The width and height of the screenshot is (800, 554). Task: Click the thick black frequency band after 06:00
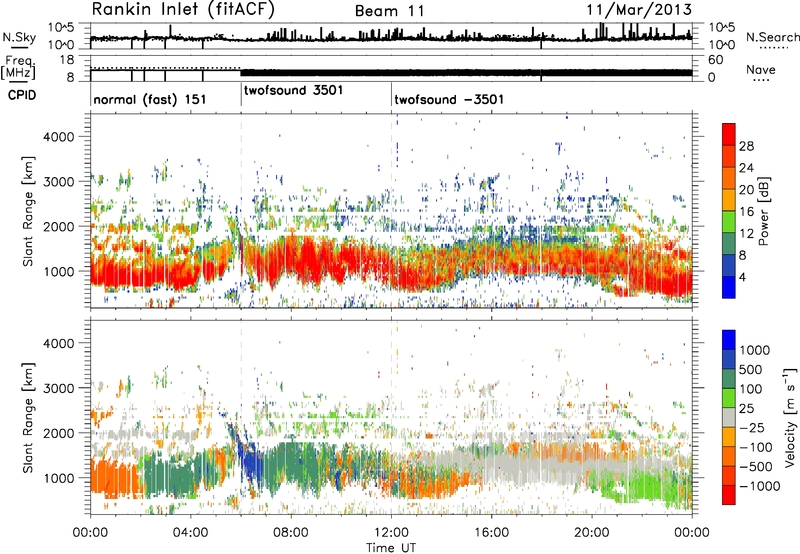click(466, 72)
